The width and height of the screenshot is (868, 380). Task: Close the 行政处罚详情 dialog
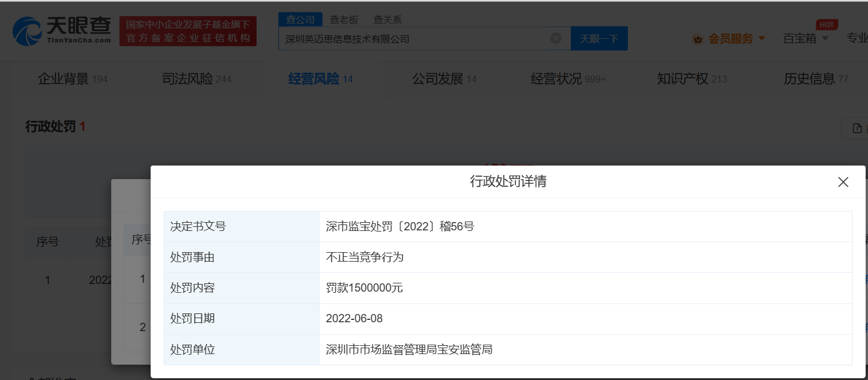[843, 181]
